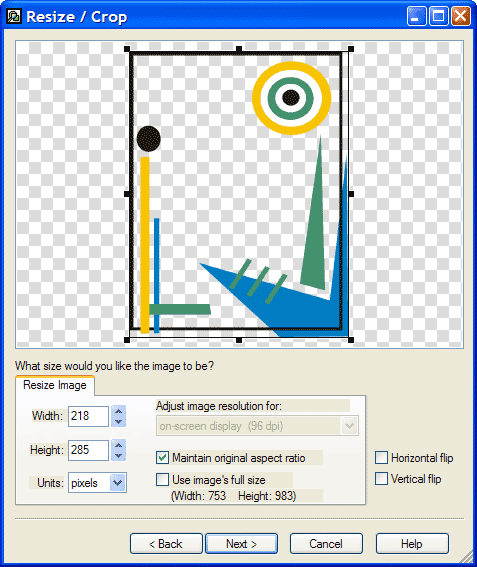The height and width of the screenshot is (567, 477).
Task: Enable Use image's full size
Action: click(162, 479)
